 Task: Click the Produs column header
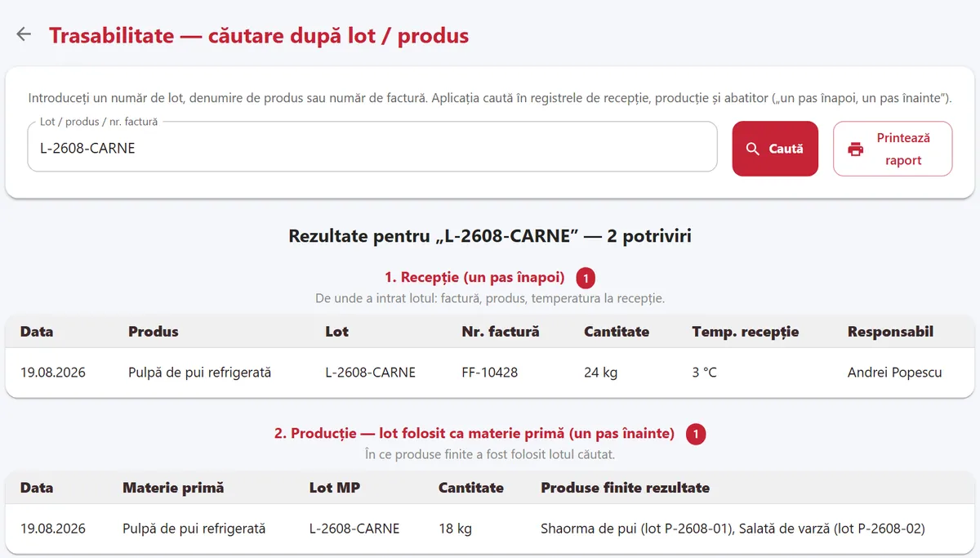154,332
